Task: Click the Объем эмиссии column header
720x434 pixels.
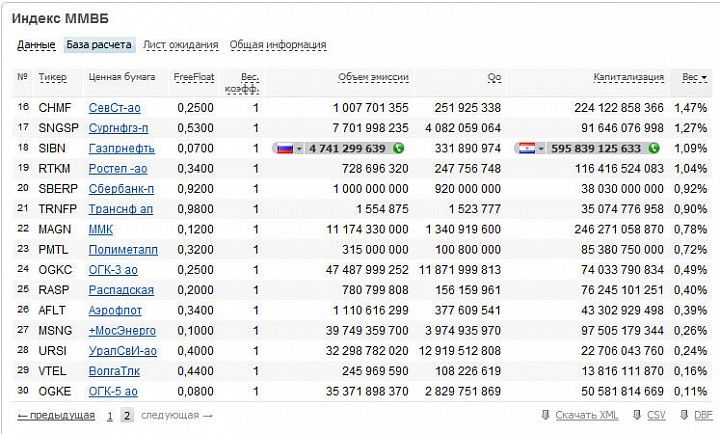Action: pyautogui.click(x=373, y=77)
